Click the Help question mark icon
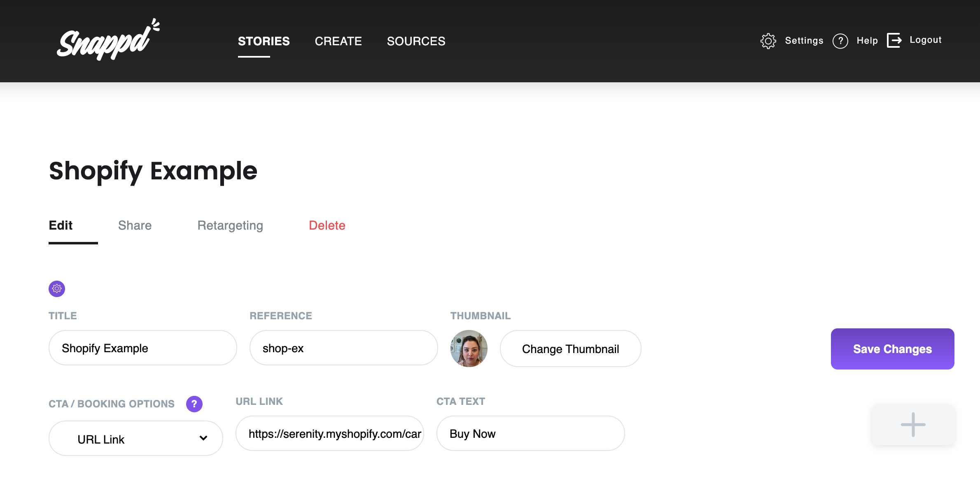This screenshot has width=980, height=488. coord(840,41)
